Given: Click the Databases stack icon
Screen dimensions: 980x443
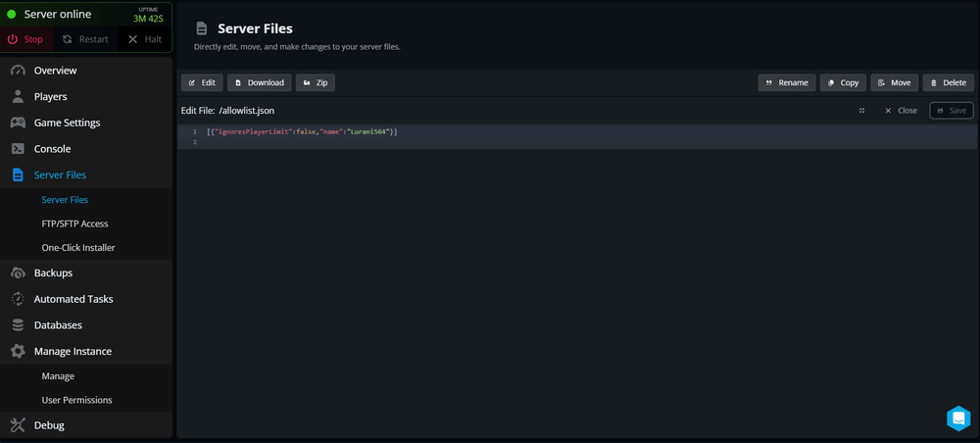Looking at the screenshot, I should click(18, 324).
